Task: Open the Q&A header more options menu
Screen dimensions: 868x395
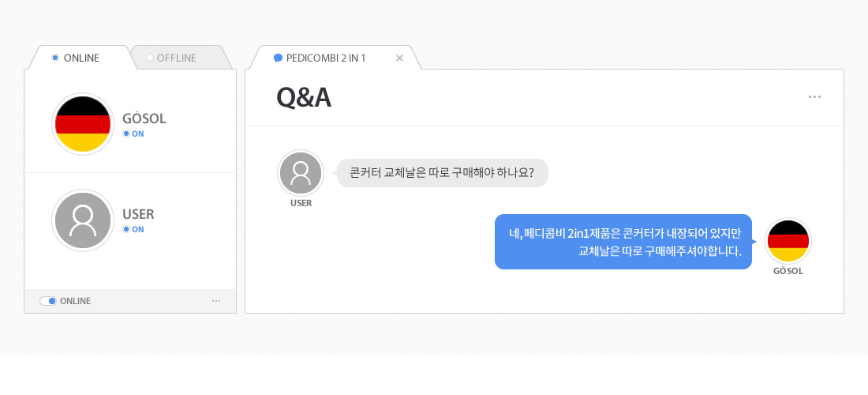Action: (x=814, y=97)
